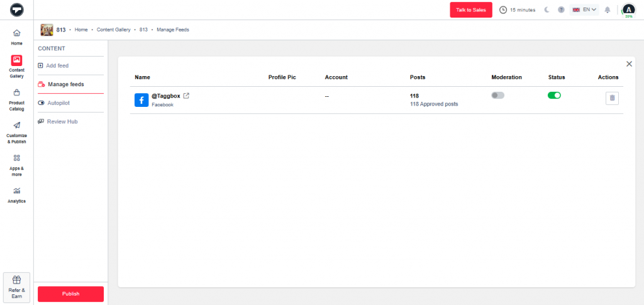Click the Moderation column header
The width and height of the screenshot is (644, 305).
[506, 77]
